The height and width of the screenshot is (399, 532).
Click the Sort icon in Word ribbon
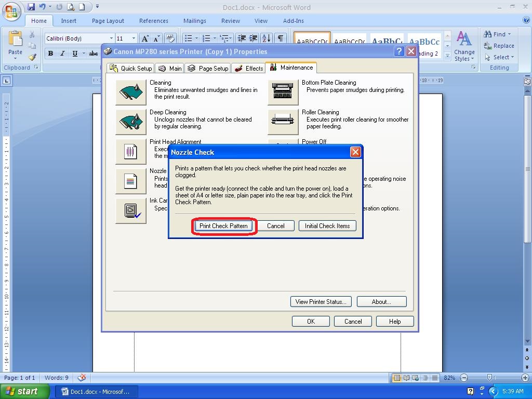(267, 38)
